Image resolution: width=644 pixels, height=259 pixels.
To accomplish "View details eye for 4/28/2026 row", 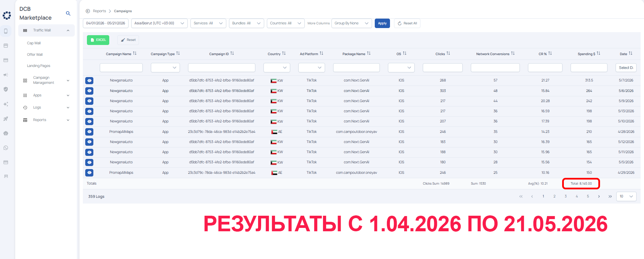I will point(89,132).
